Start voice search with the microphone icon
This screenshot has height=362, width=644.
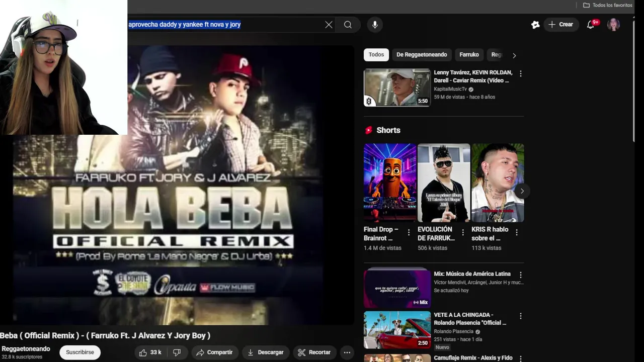coord(374,25)
